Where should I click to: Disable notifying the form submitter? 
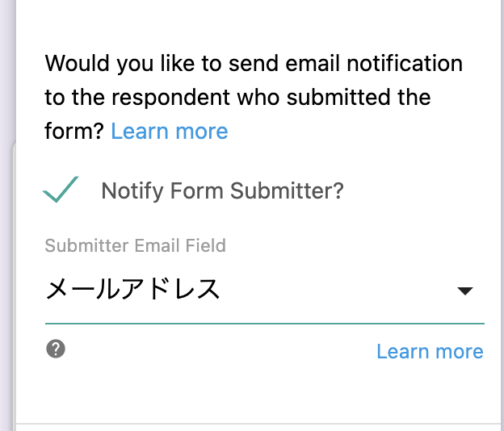click(61, 190)
